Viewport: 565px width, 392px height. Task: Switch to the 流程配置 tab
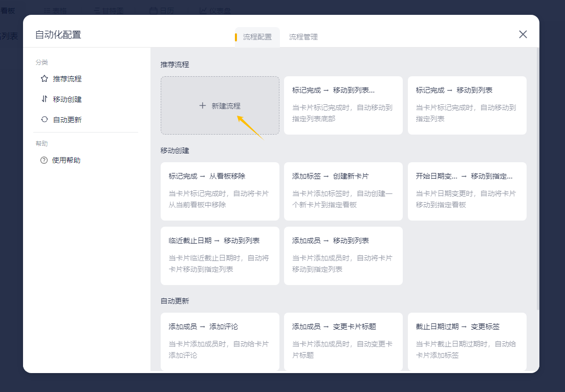[x=257, y=37]
